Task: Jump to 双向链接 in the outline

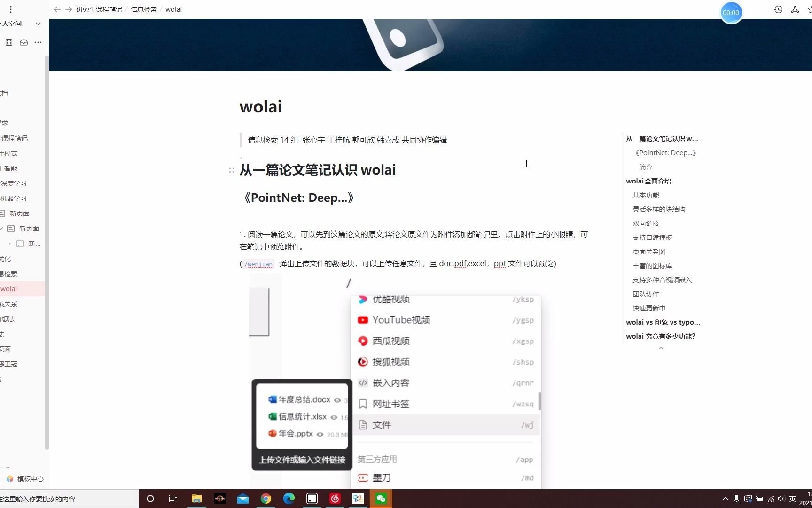Action: 646,223
